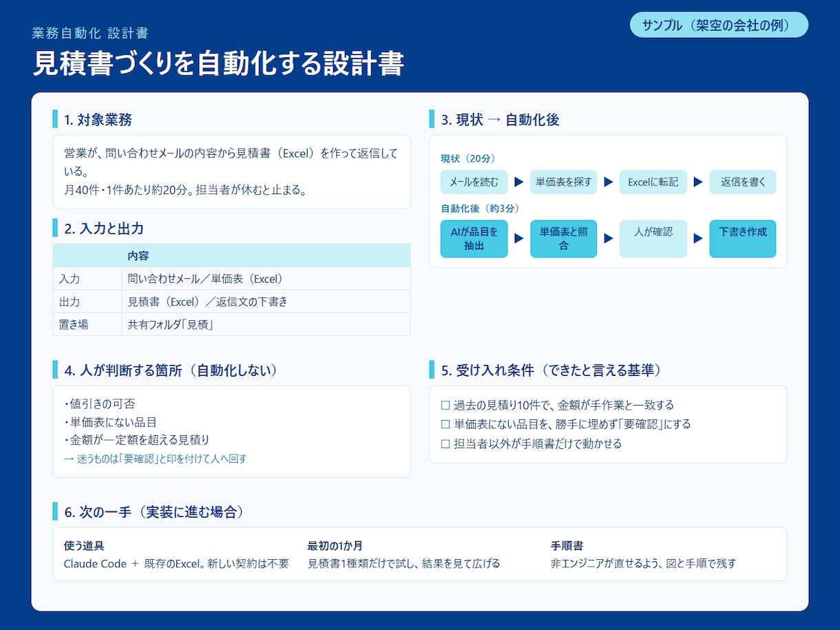Viewport: 840px width, 630px height.
Task: Click the 手順書 column heading
Action: (567, 545)
